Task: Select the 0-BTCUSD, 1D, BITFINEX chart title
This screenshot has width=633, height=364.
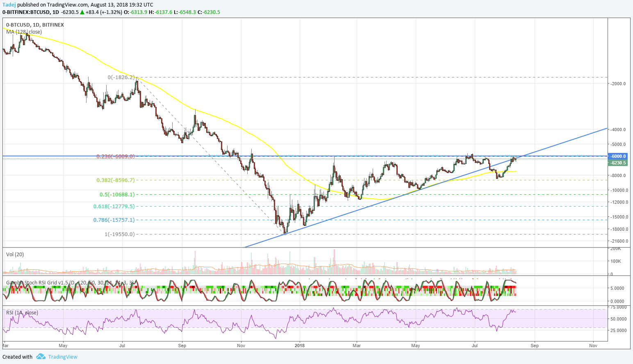Action: (35, 25)
